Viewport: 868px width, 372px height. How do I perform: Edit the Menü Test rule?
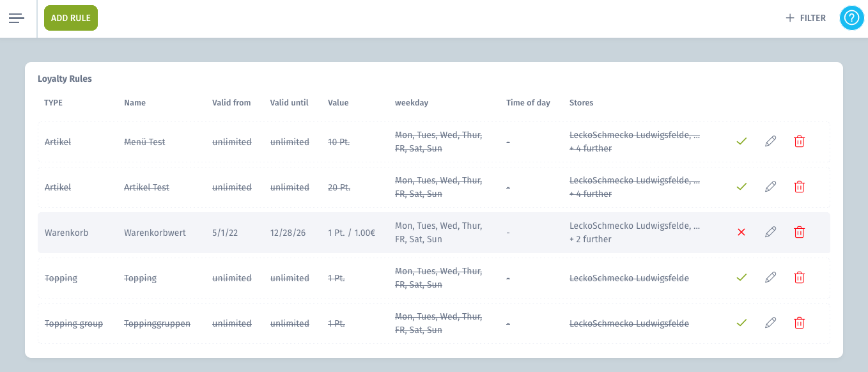770,141
